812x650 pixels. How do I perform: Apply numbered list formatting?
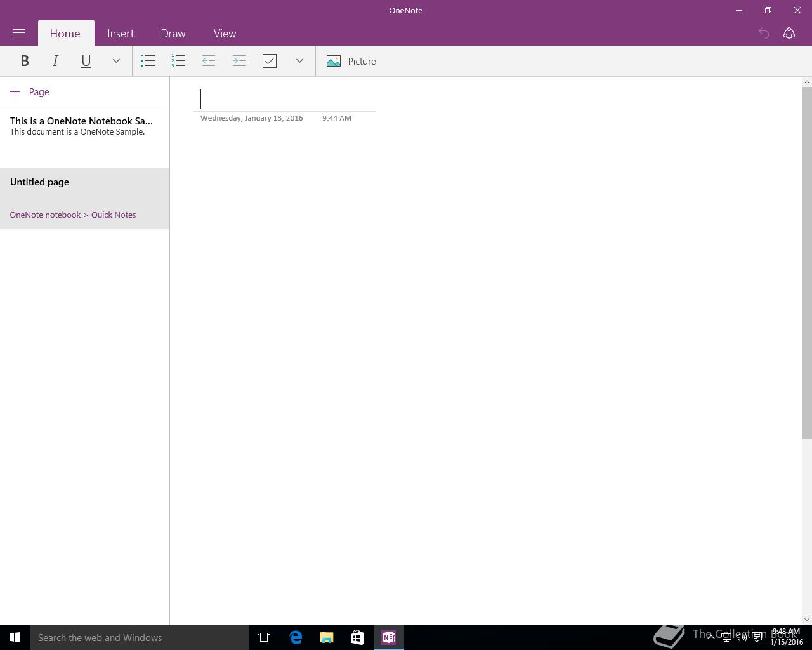click(178, 61)
